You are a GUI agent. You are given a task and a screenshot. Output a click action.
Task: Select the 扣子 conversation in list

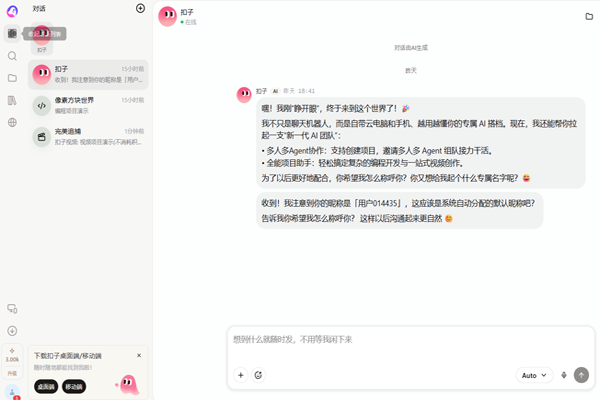click(x=88, y=74)
